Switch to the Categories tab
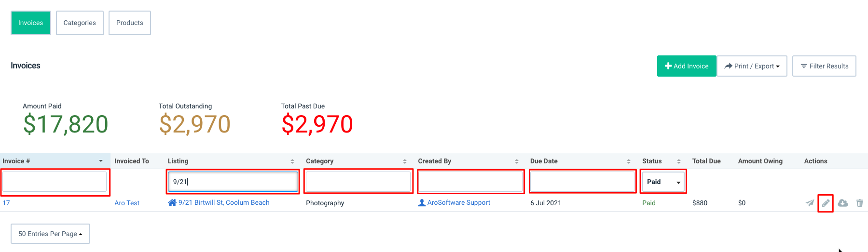This screenshot has width=868, height=252. 80,23
